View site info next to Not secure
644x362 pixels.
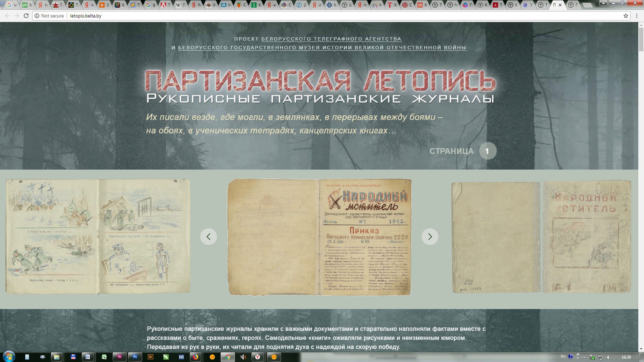(37, 16)
